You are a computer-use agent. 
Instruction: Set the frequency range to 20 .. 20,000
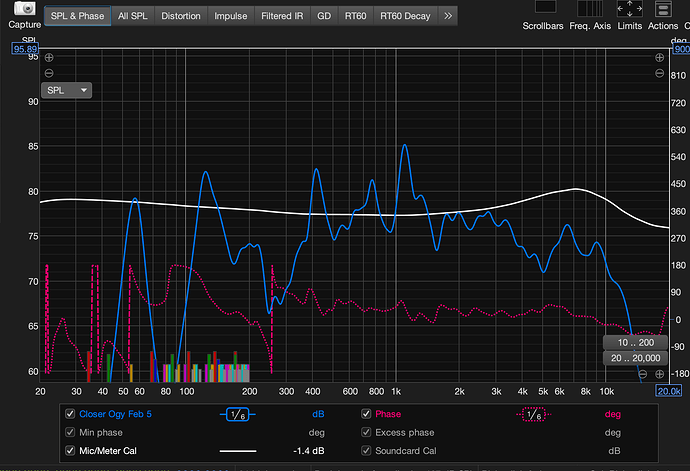pyautogui.click(x=635, y=358)
